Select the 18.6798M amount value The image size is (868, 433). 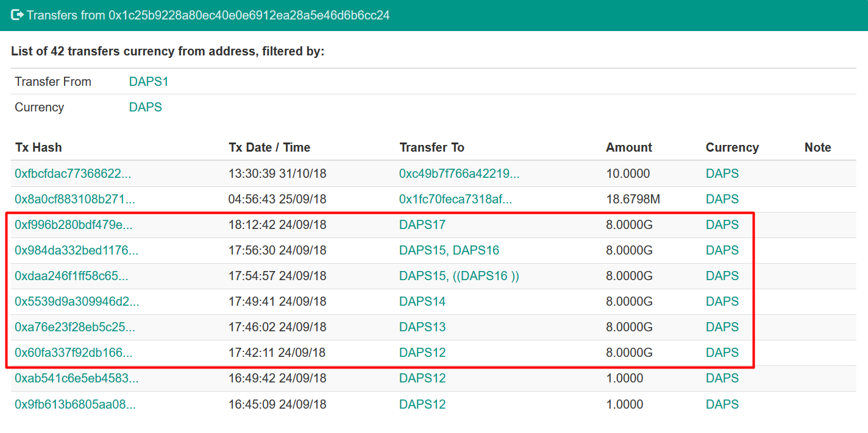tap(633, 199)
